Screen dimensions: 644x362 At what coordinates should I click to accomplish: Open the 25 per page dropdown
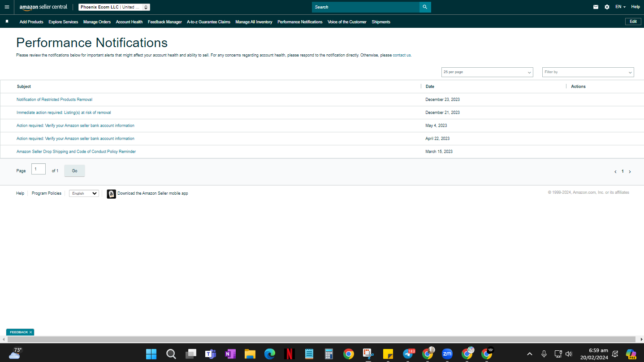coord(487,72)
